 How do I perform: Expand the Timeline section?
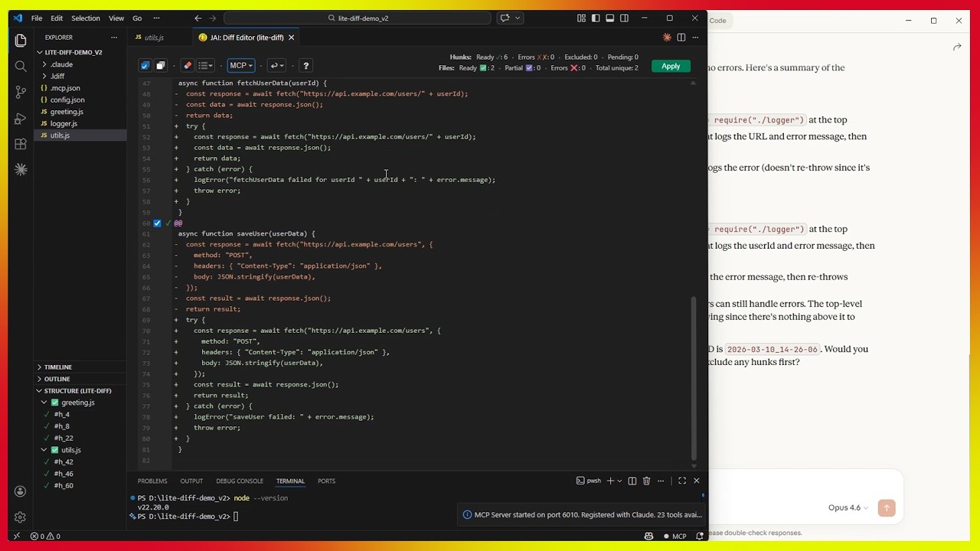point(57,367)
